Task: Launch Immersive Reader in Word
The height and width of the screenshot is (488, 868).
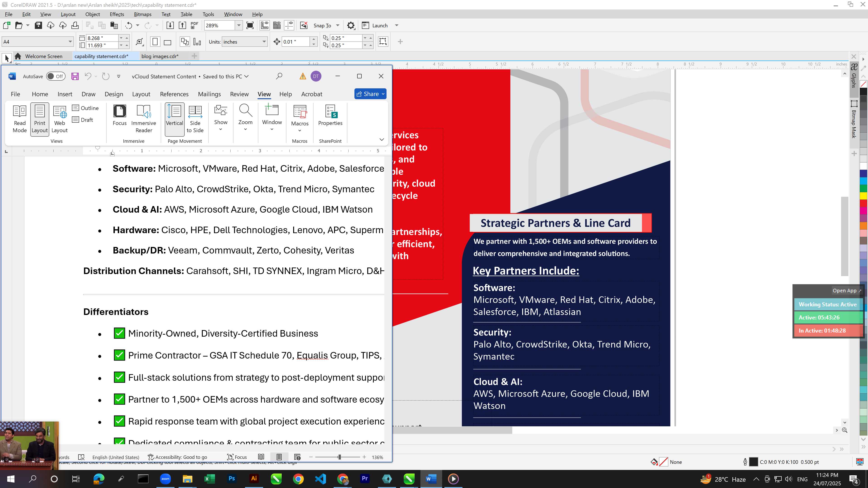Action: [144, 119]
